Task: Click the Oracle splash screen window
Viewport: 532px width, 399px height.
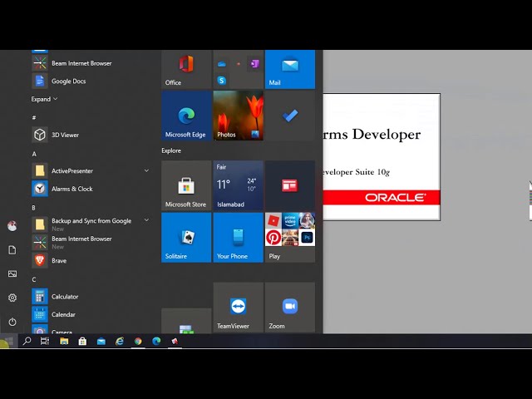Action: tap(382, 157)
